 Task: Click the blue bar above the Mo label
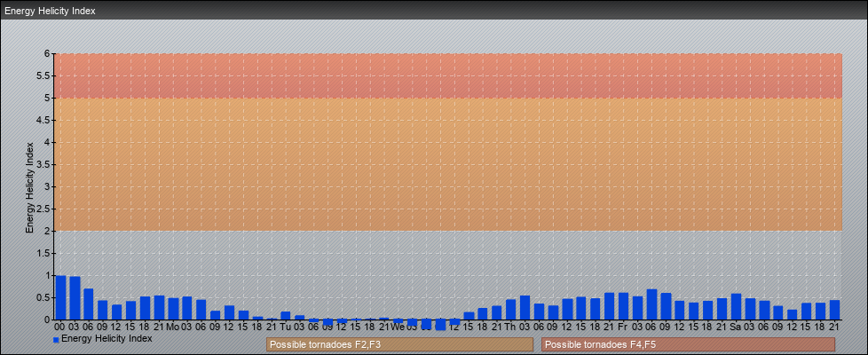pyautogui.click(x=173, y=309)
